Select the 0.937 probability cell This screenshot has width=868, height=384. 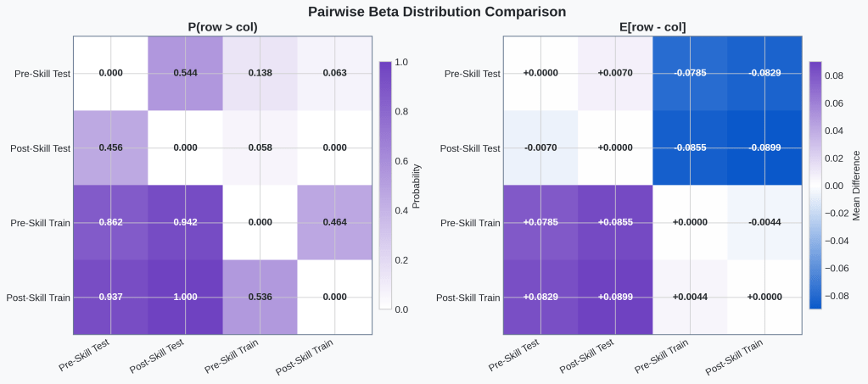pyautogui.click(x=110, y=298)
